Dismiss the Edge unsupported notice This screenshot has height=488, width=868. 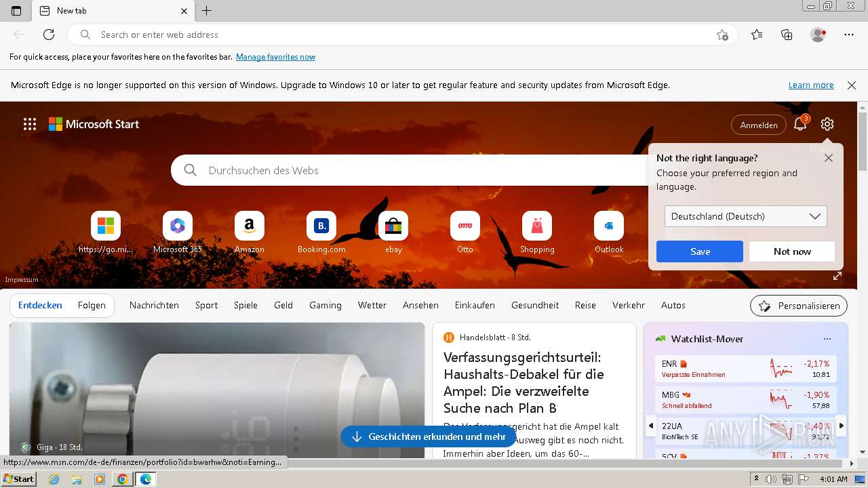(x=852, y=85)
